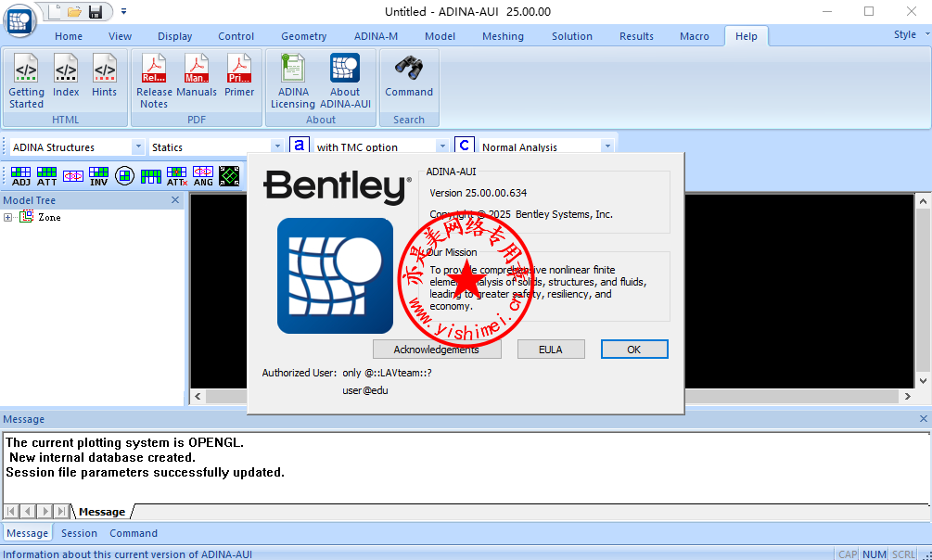This screenshot has height=560, width=932.
Task: Open the Hints HTML page
Action: (x=104, y=75)
